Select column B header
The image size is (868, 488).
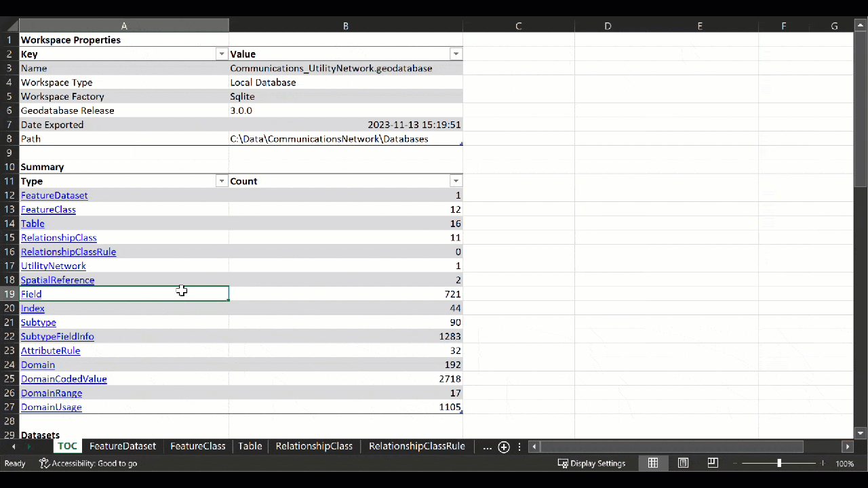346,26
